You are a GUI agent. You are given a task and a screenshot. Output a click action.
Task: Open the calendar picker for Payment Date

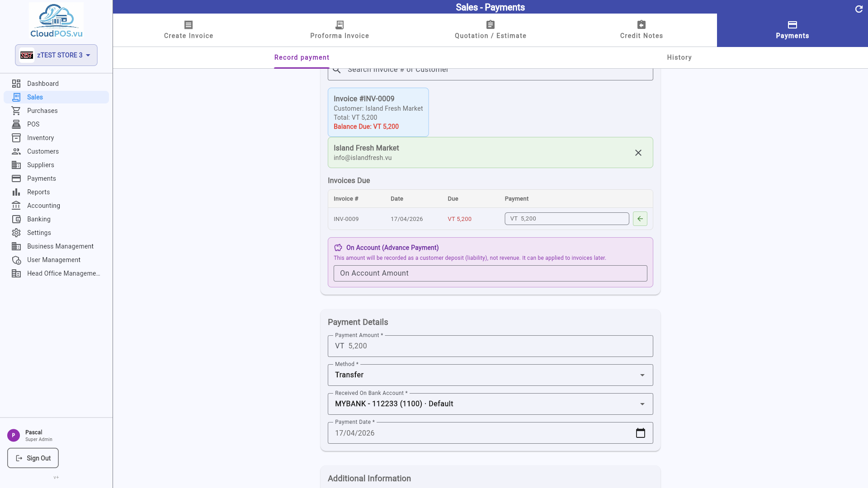641,433
